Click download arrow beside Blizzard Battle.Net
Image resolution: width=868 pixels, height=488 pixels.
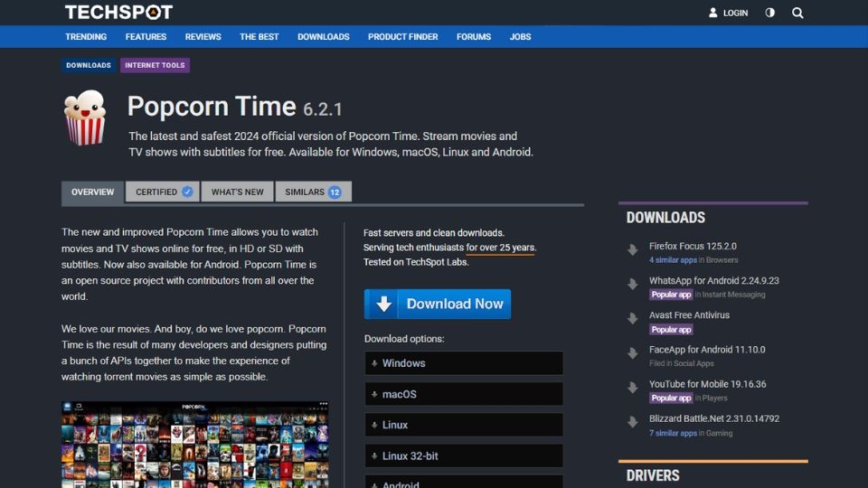click(633, 422)
